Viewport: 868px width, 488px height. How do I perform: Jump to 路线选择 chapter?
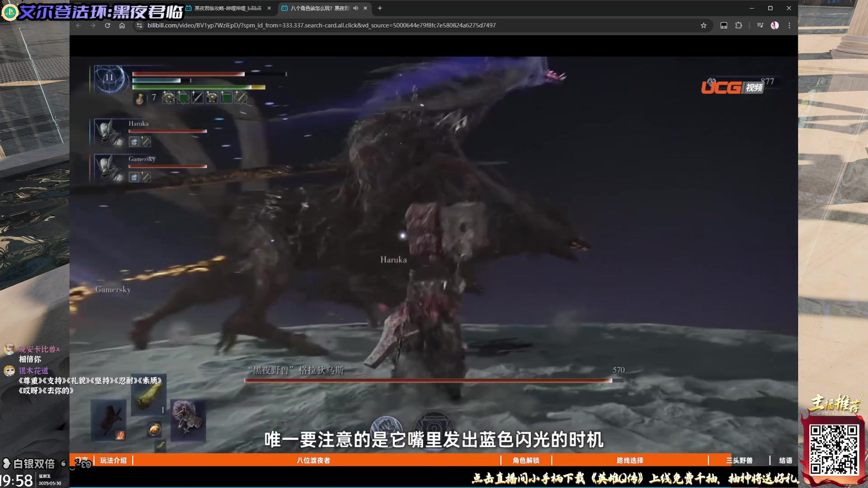[x=630, y=460]
